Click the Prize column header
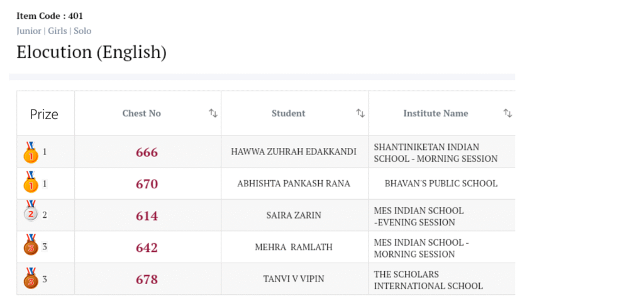This screenshot has width=644, height=308. pyautogui.click(x=44, y=114)
